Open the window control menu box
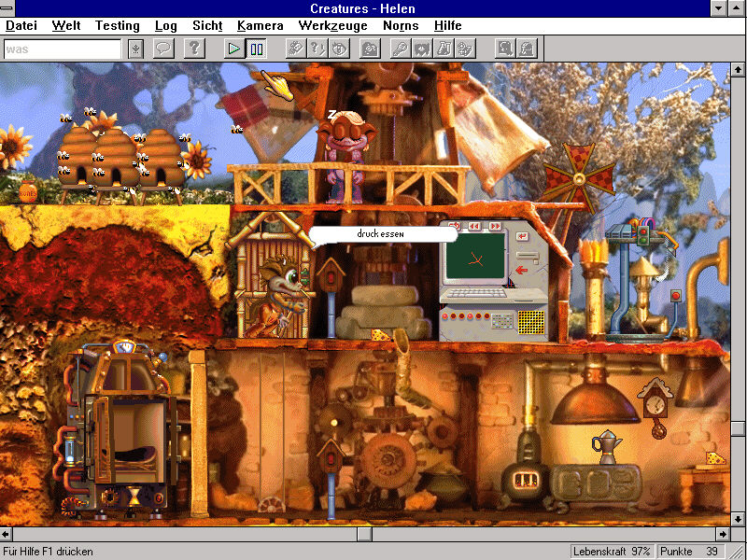Screen dimensions: 747x560 pyautogui.click(x=7, y=8)
